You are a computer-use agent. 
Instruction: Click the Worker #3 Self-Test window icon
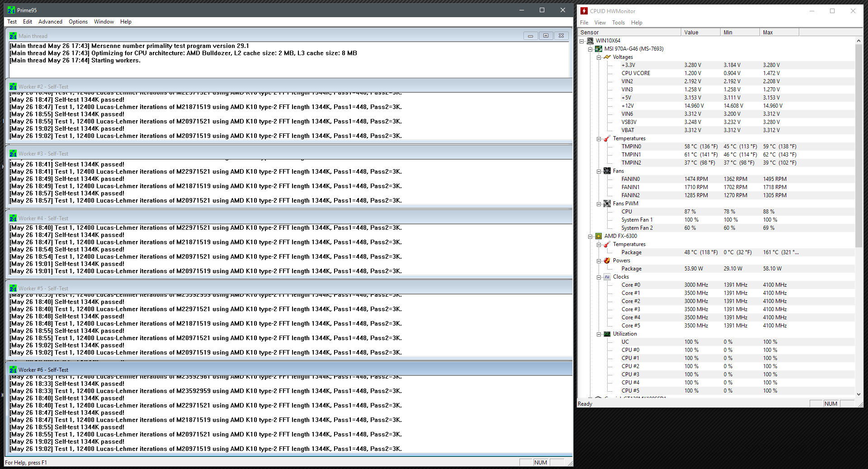tap(13, 154)
